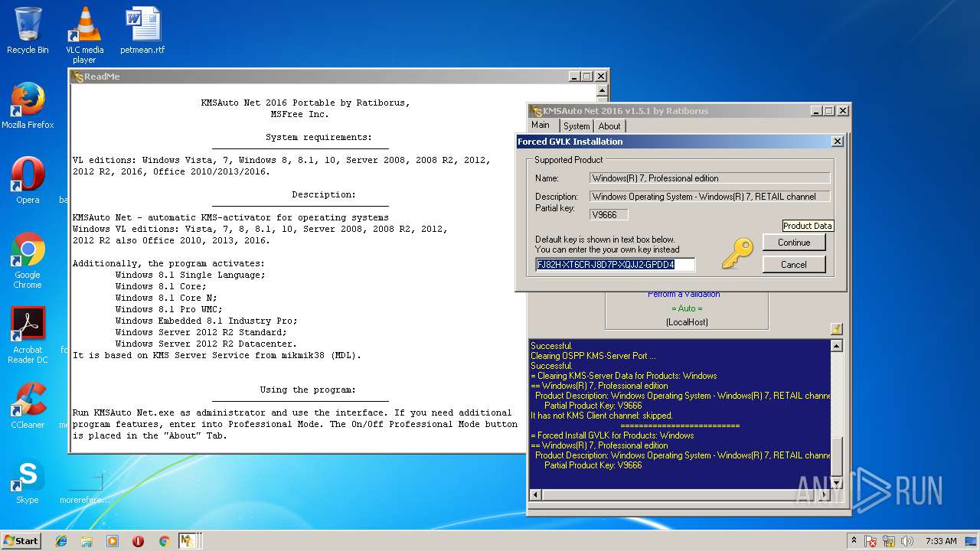The width and height of the screenshot is (980, 551).
Task: Click the Perform a Validation link
Action: point(684,295)
